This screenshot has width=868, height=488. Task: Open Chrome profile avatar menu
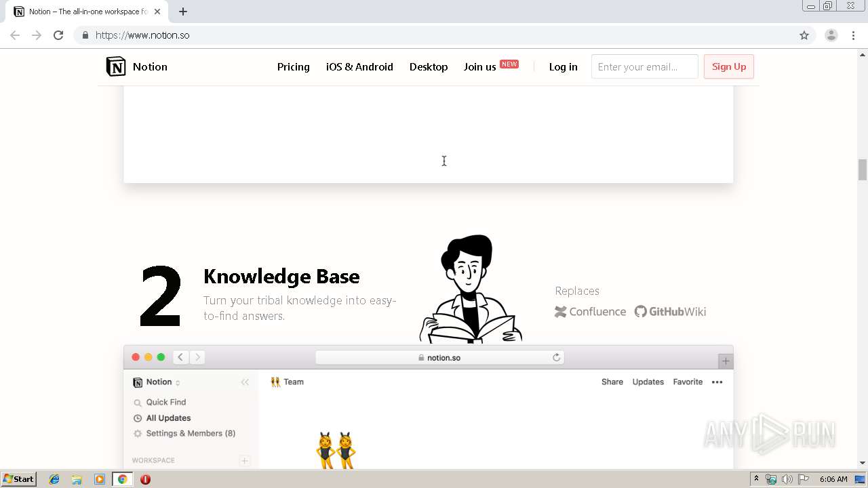point(831,35)
